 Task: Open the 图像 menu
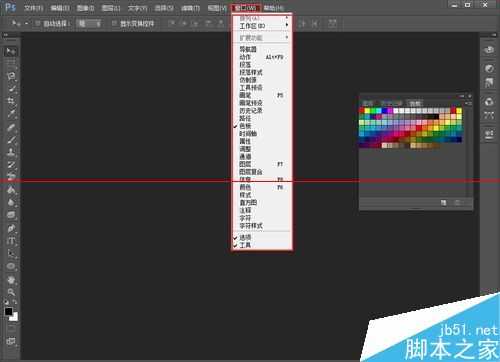[85, 8]
